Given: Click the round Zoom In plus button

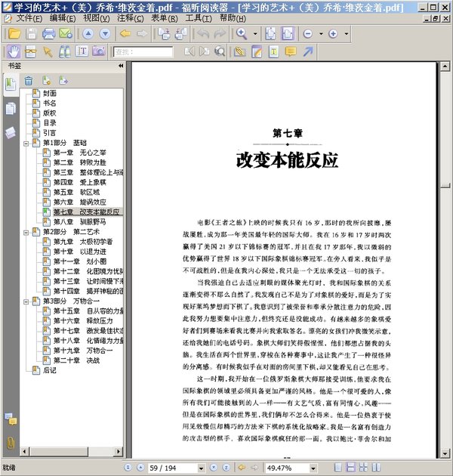Looking at the screenshot, I should [333, 34].
